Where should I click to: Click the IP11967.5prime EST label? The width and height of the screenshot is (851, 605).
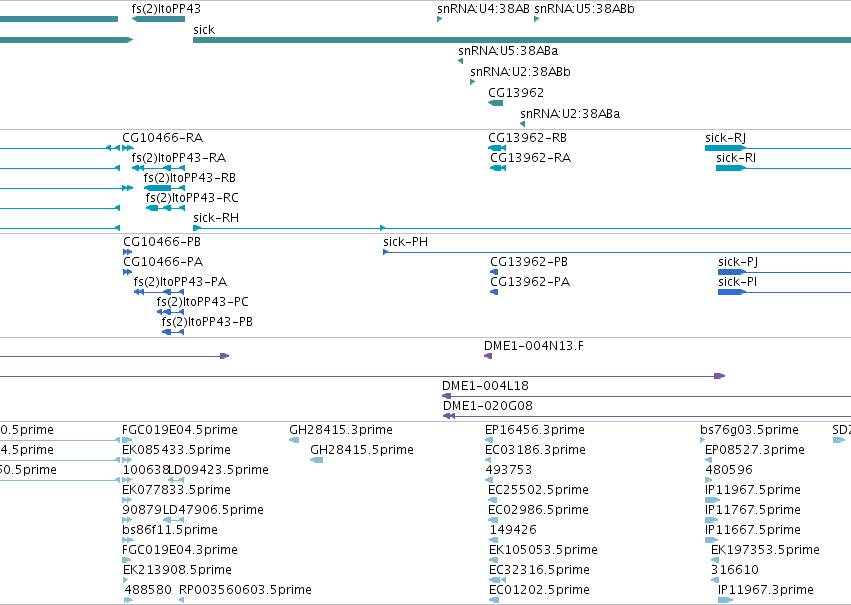tap(753, 490)
